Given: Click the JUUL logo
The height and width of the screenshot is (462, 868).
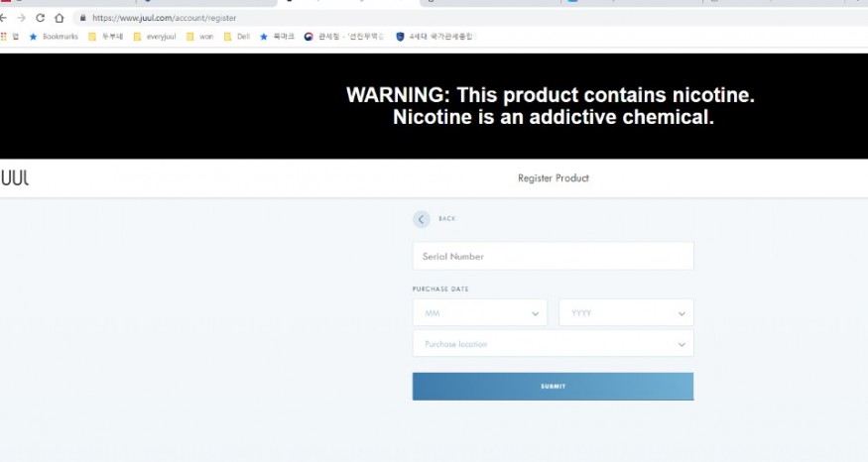Looking at the screenshot, I should tap(15, 178).
